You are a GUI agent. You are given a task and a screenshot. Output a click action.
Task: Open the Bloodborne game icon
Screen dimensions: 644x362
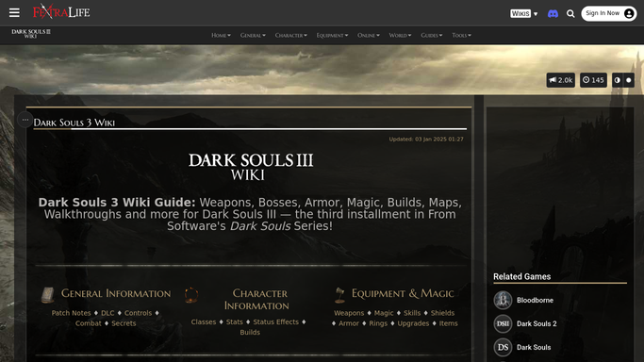pos(503,300)
